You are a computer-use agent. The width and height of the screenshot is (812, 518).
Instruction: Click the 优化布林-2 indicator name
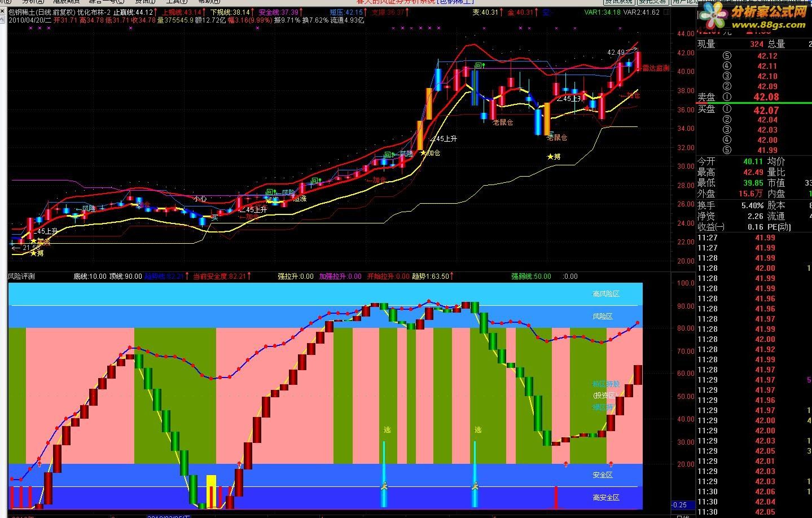coord(94,12)
